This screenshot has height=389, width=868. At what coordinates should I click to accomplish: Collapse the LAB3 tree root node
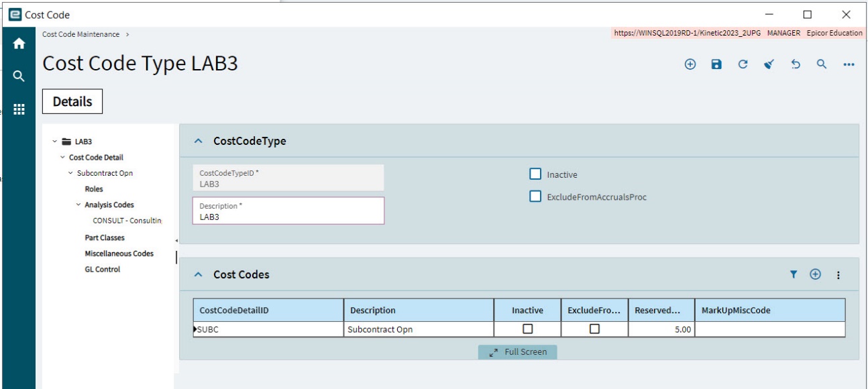click(55, 142)
